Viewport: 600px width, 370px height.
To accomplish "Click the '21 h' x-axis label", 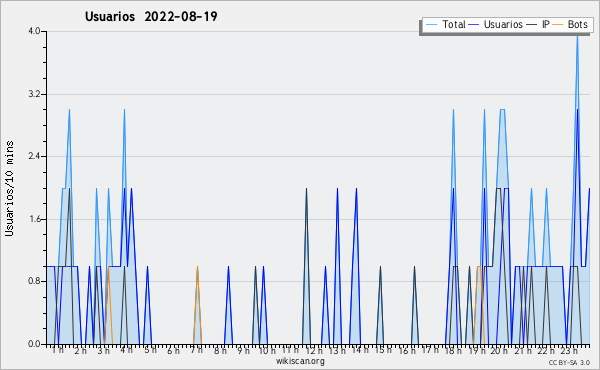I will (523, 351).
